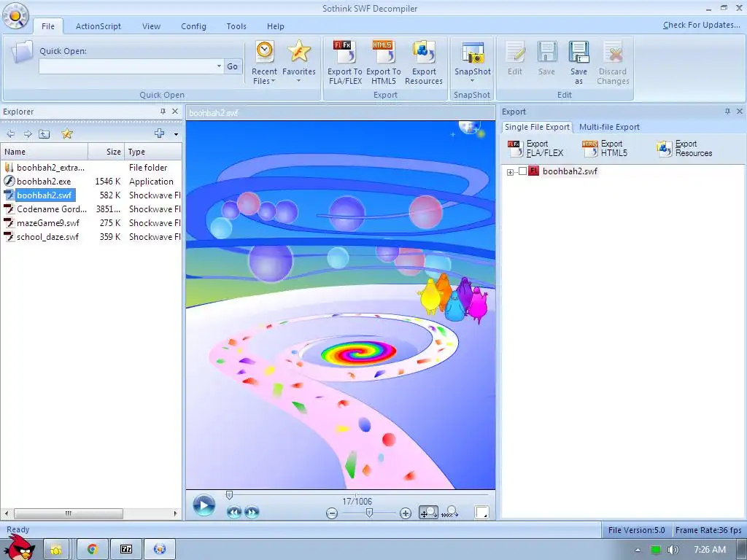
Task: Play the boohbah2.swf movie
Action: click(204, 505)
